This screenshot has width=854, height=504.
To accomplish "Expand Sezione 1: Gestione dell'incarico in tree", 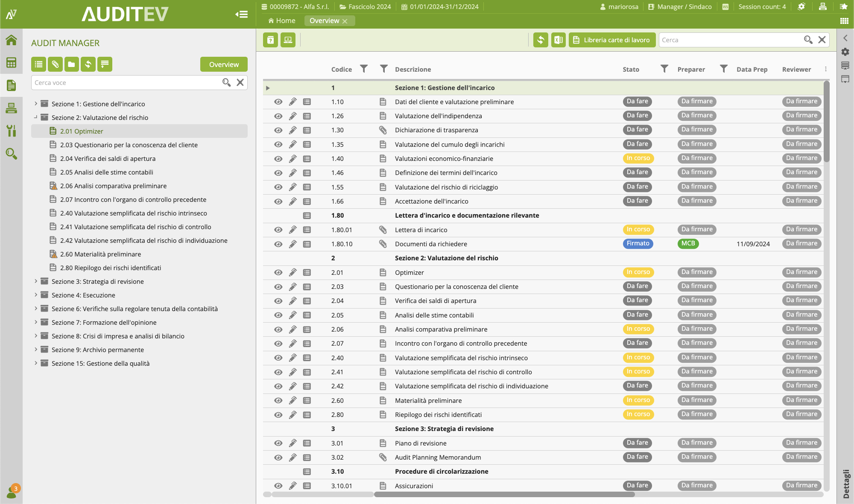I will (x=35, y=104).
